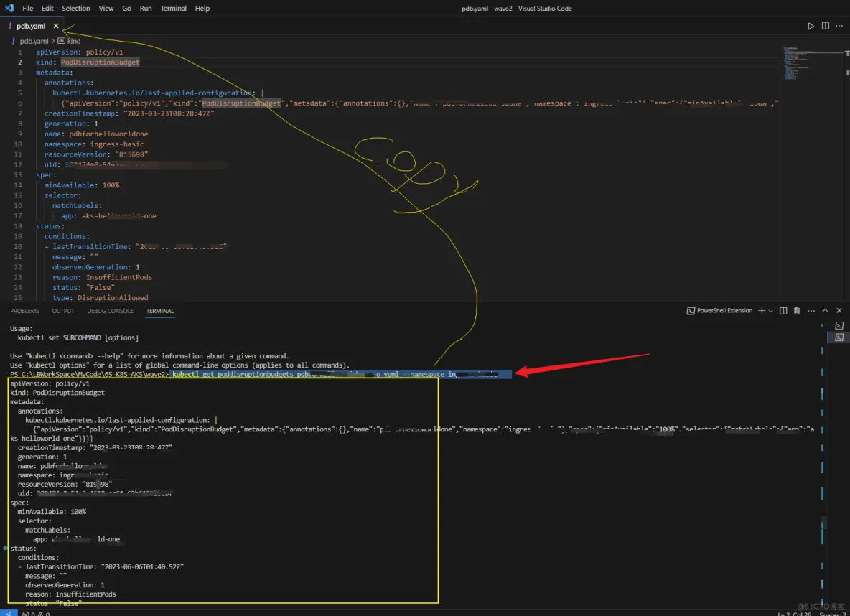This screenshot has width=850, height=616.
Task: Switch to the DEBUG CONSOLE tab
Action: (x=110, y=311)
